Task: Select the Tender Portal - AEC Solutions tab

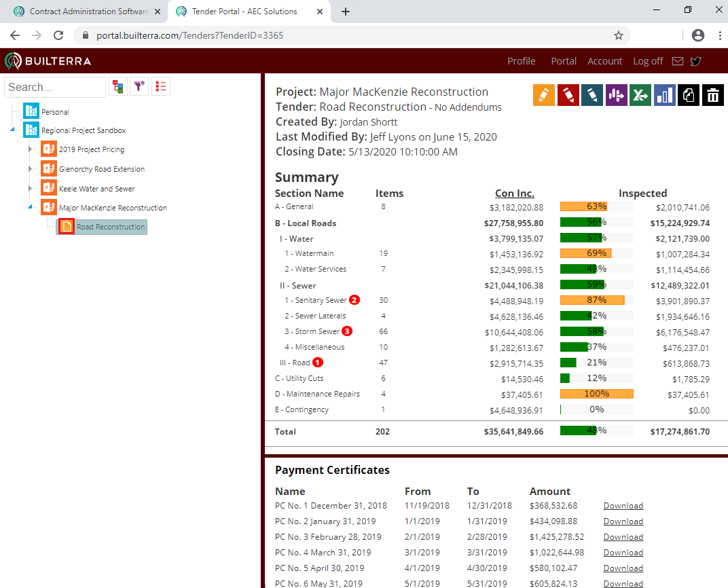Action: (249, 12)
